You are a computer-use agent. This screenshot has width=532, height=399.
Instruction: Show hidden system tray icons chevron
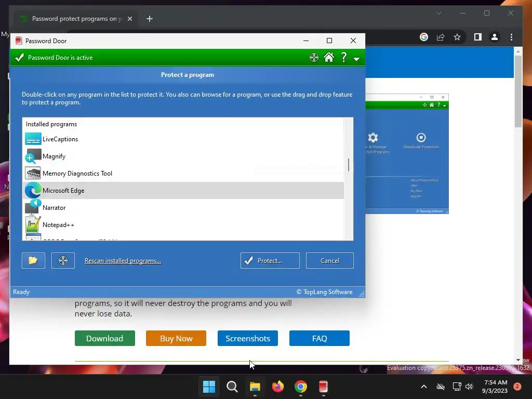pyautogui.click(x=424, y=387)
